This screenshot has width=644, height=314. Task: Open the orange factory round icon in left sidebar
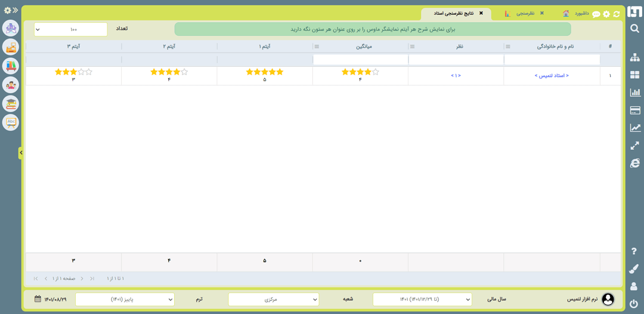(x=11, y=47)
